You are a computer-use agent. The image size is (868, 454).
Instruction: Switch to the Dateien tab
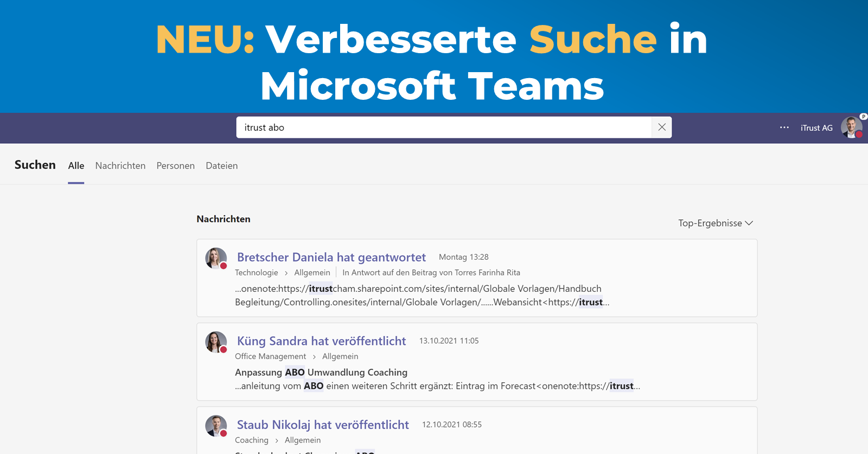pos(221,166)
